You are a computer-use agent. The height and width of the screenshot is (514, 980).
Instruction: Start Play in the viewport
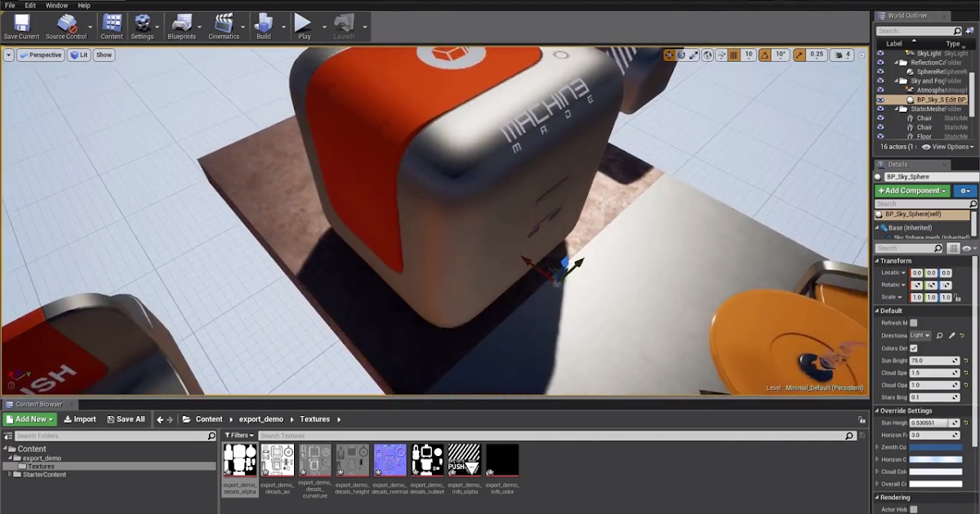pos(304,26)
